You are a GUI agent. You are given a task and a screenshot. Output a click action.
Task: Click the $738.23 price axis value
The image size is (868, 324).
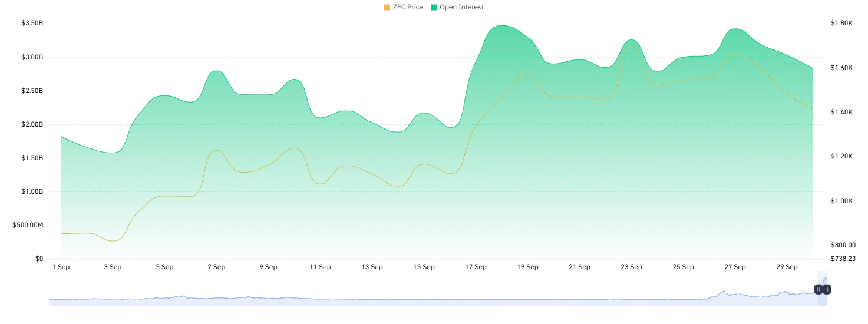pyautogui.click(x=843, y=259)
